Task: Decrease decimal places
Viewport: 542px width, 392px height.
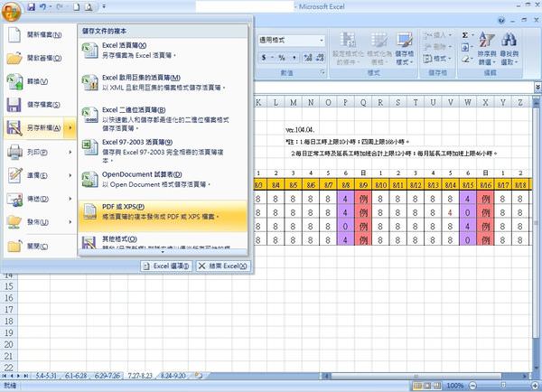Action: tap(320, 58)
